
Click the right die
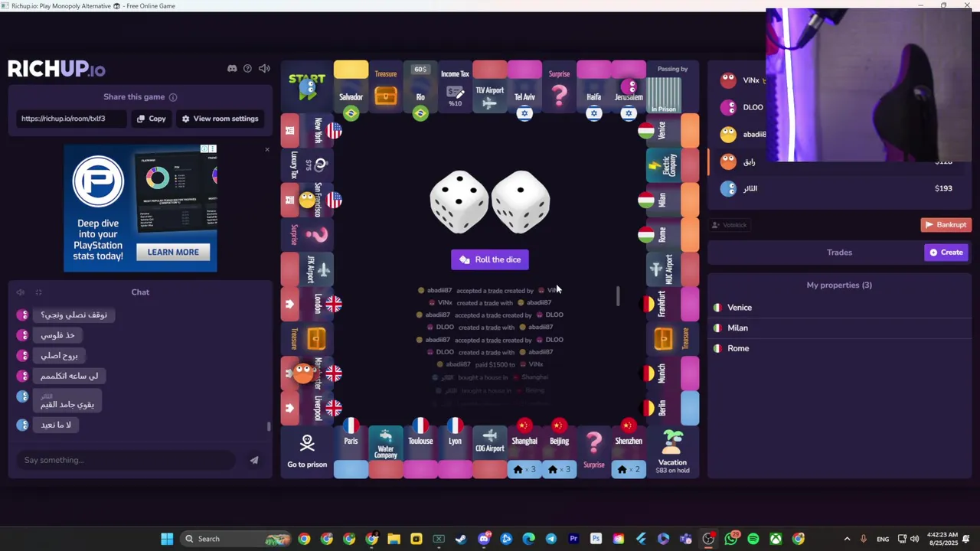pyautogui.click(x=521, y=202)
